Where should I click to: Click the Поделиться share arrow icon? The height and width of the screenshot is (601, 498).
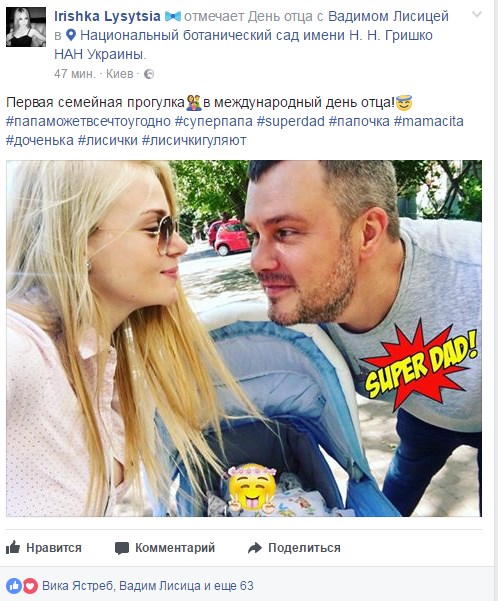pos(255,548)
